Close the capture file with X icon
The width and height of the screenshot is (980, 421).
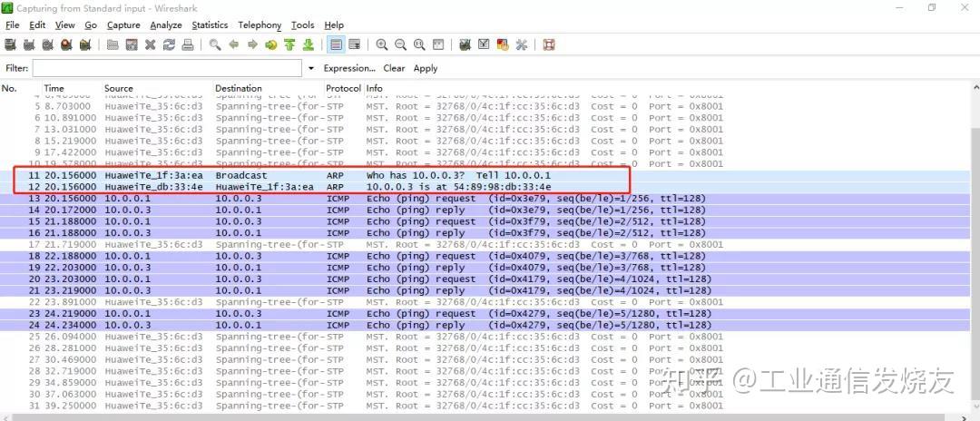click(x=150, y=45)
